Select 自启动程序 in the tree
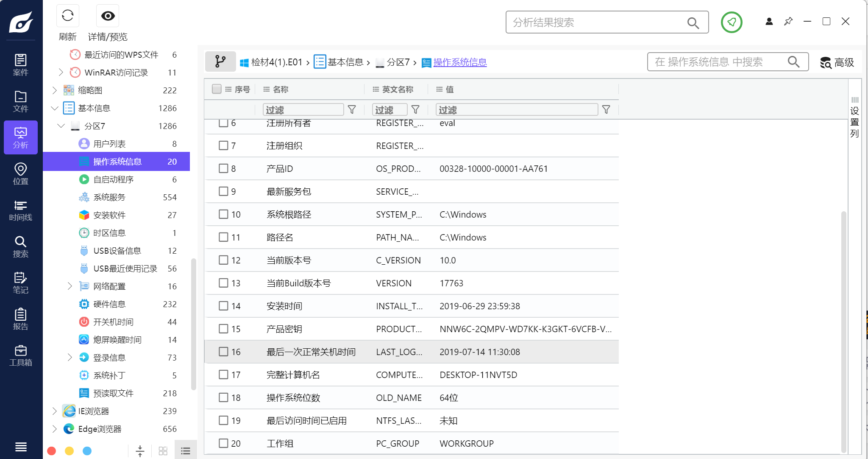This screenshot has height=459, width=868. point(117,179)
